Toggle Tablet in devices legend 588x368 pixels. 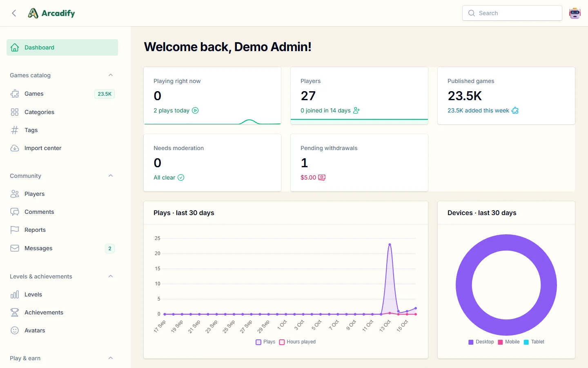point(534,342)
